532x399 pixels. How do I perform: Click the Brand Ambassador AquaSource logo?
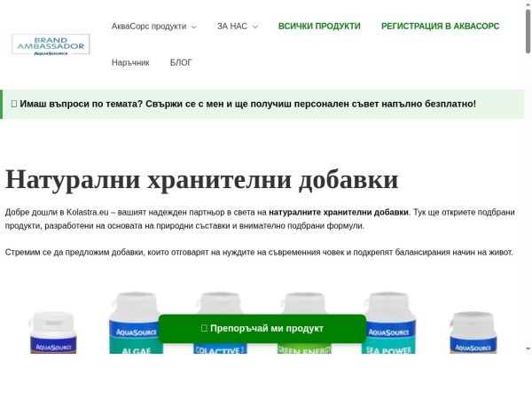click(x=51, y=44)
